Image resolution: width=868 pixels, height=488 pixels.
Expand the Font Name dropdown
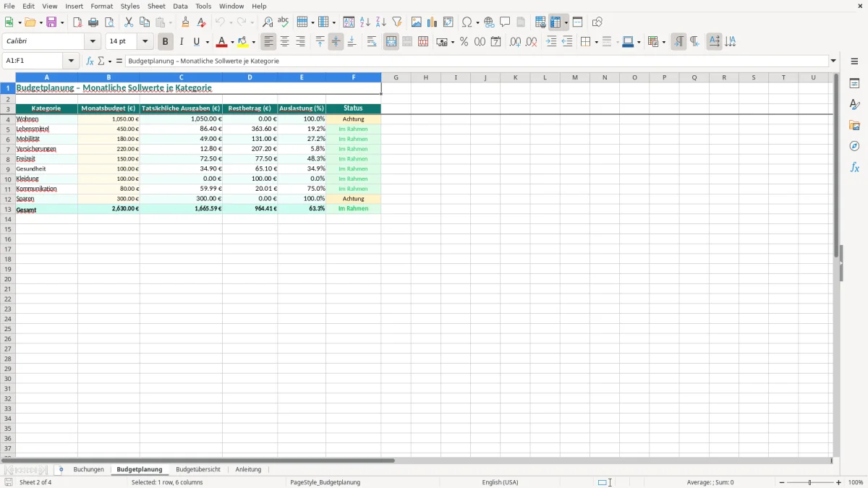tap(93, 42)
